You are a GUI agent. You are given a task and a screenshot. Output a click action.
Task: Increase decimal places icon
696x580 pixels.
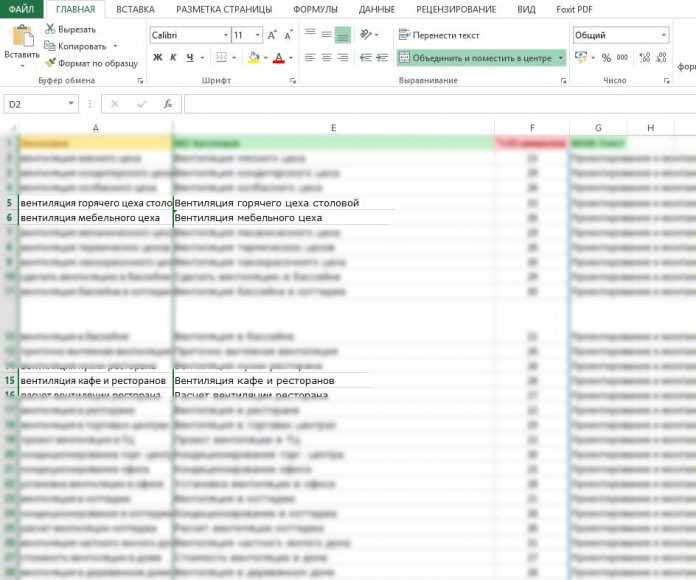(645, 58)
